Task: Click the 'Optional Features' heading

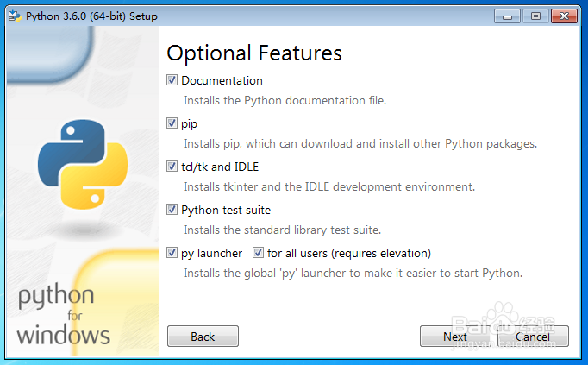Action: coord(254,53)
